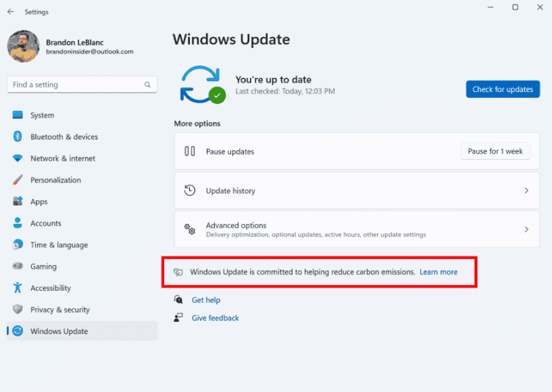This screenshot has width=552, height=392.
Task: Click the Update history label
Action: 230,191
